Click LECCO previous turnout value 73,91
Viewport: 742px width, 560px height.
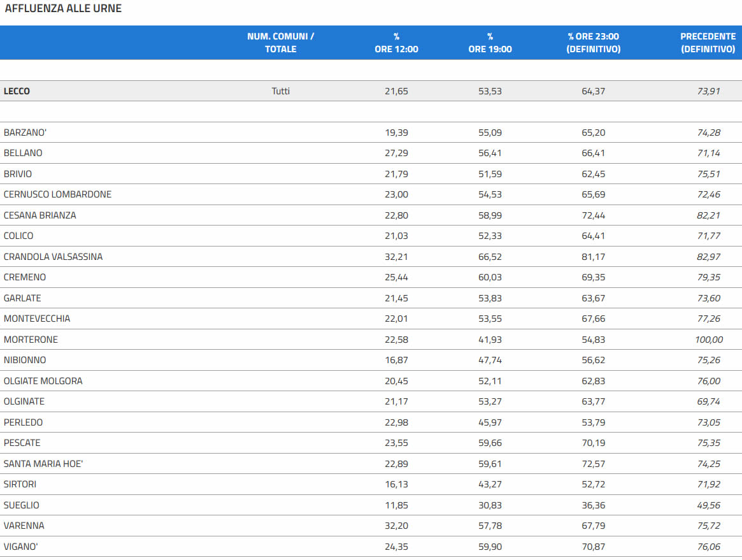coord(708,91)
